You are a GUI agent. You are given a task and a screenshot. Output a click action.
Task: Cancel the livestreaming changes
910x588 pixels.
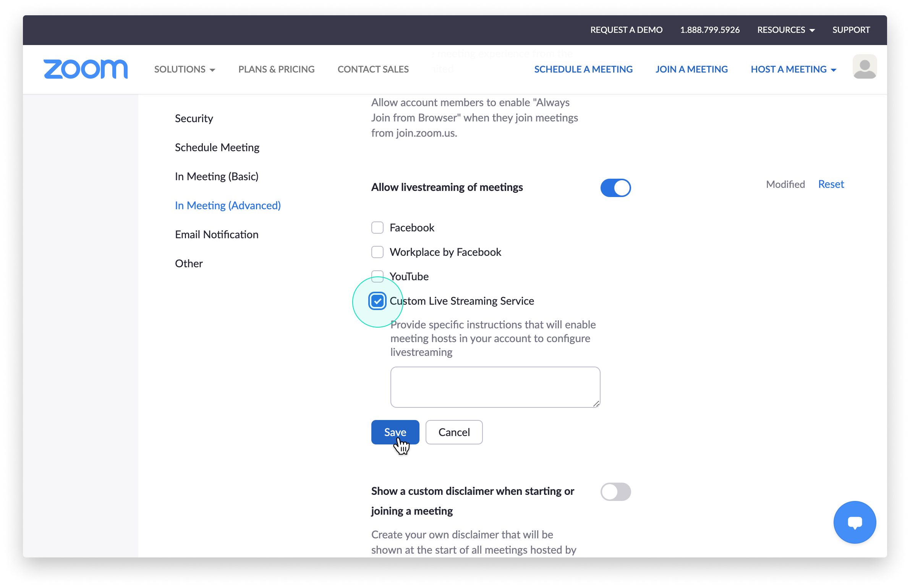(x=454, y=432)
